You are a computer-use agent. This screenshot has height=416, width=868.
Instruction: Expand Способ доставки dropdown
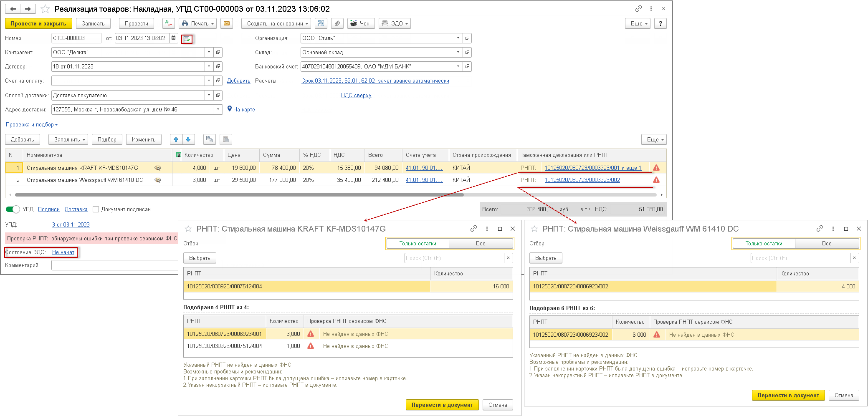click(x=209, y=95)
